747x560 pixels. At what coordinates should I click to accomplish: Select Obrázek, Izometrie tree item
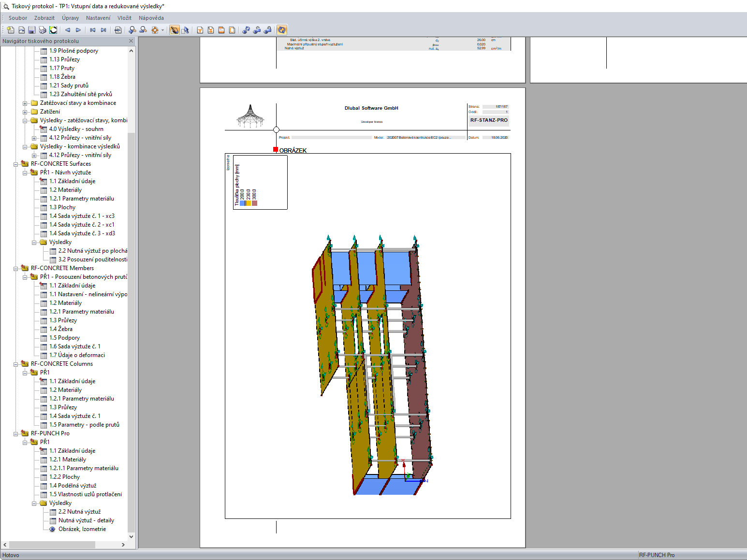(x=82, y=529)
